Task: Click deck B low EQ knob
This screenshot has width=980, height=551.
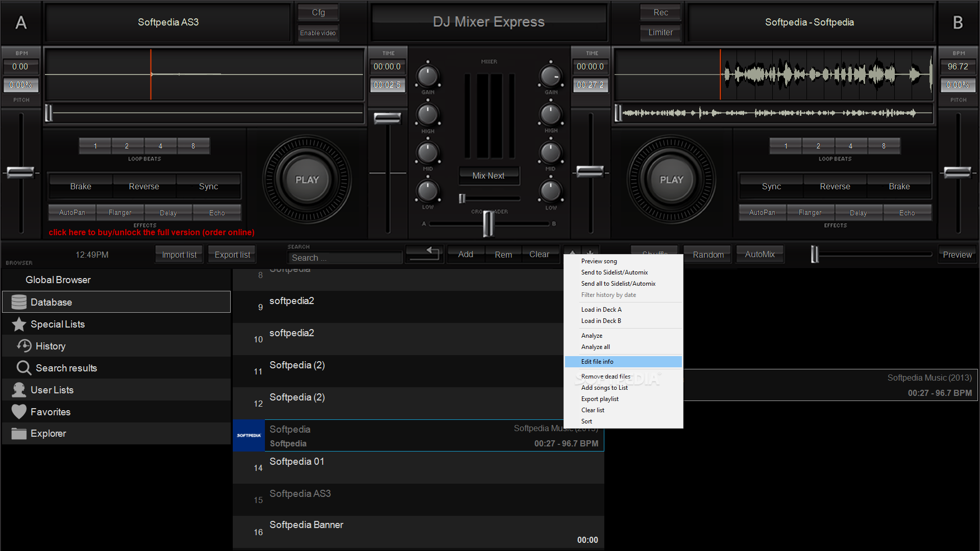Action: (550, 191)
